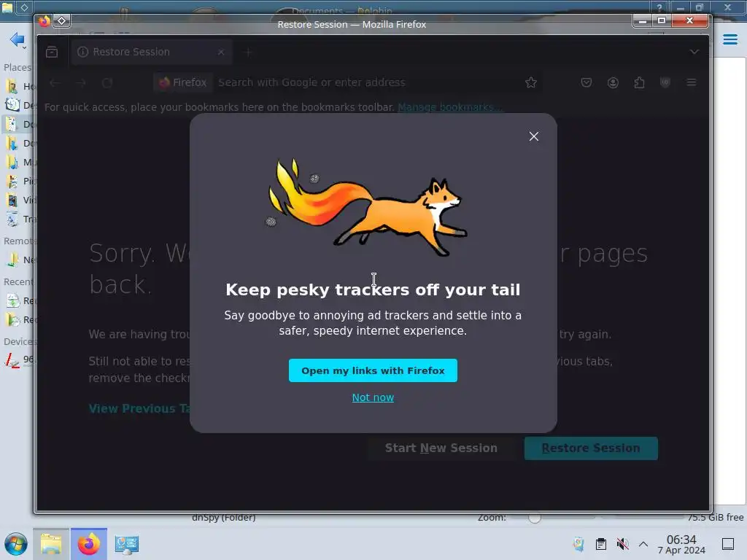Select Home in Dolphin Places panel
This screenshot has height=560, width=747.
[x=18, y=86]
